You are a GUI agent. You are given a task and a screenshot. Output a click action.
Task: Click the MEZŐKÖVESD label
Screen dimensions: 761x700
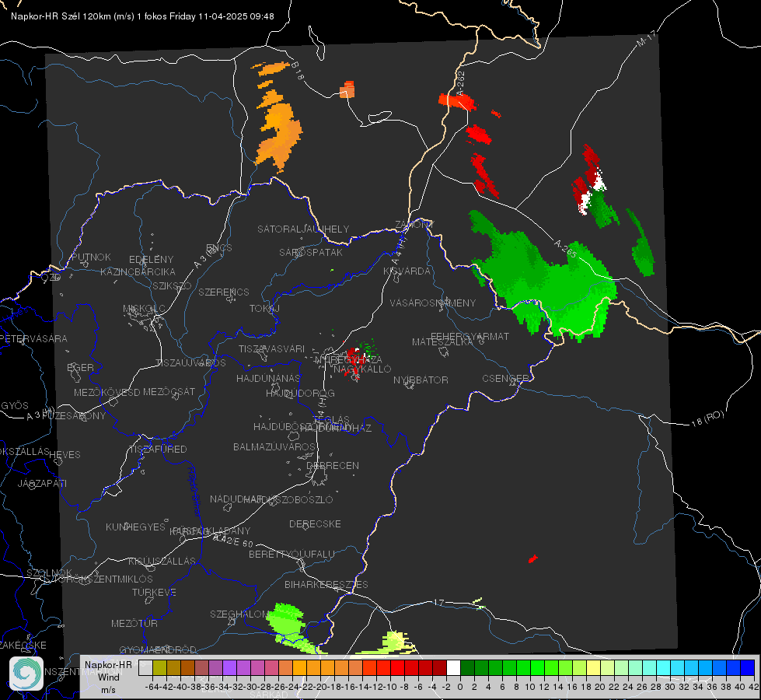[106, 392]
